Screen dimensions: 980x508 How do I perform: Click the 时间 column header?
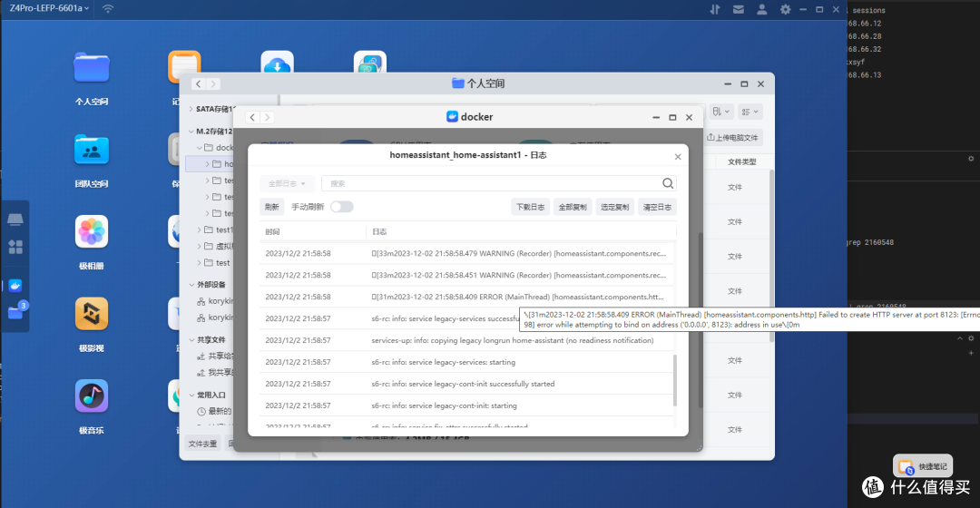coord(272,232)
